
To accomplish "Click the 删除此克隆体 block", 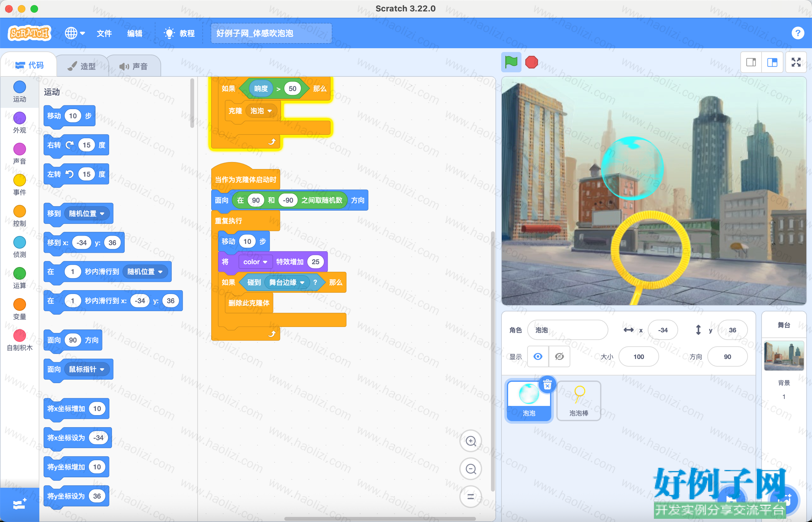I will [x=249, y=303].
